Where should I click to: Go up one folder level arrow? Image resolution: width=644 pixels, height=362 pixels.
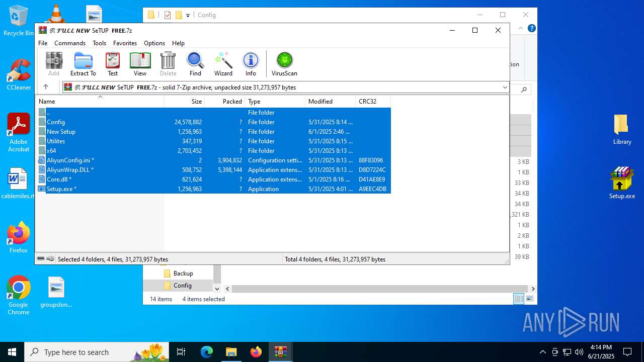click(x=45, y=87)
